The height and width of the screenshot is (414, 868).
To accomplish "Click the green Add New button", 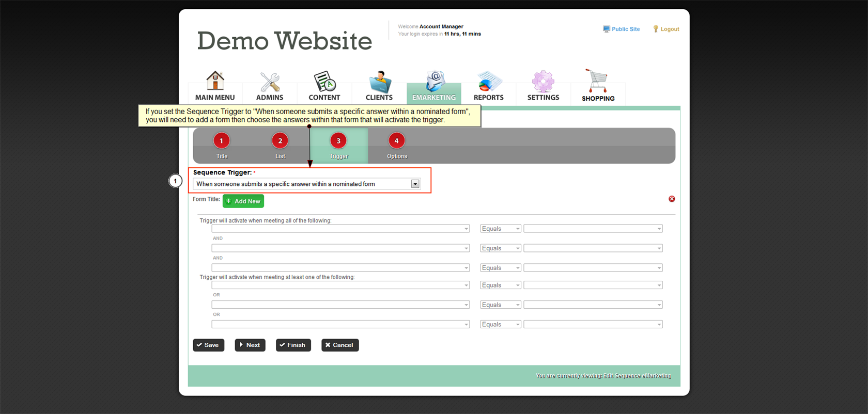I will pos(243,201).
